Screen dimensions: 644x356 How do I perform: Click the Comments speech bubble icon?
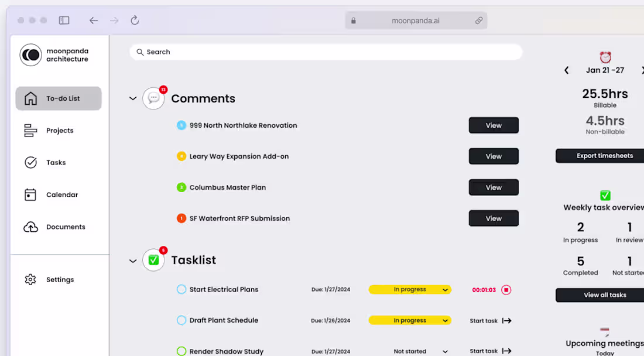[153, 98]
